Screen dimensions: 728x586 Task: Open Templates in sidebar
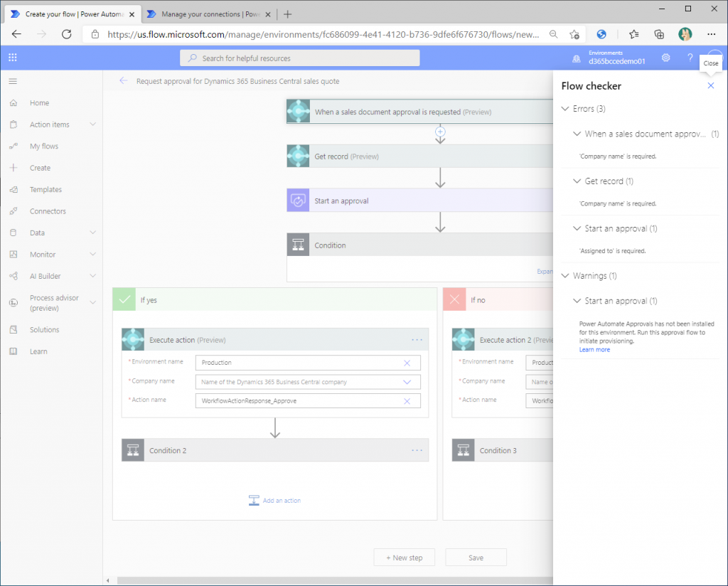(x=45, y=189)
